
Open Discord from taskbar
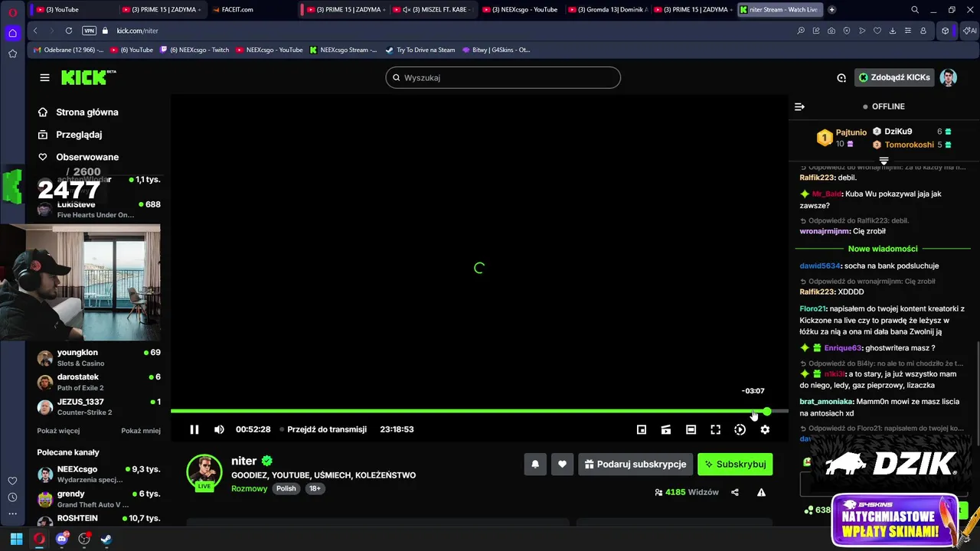(x=62, y=539)
